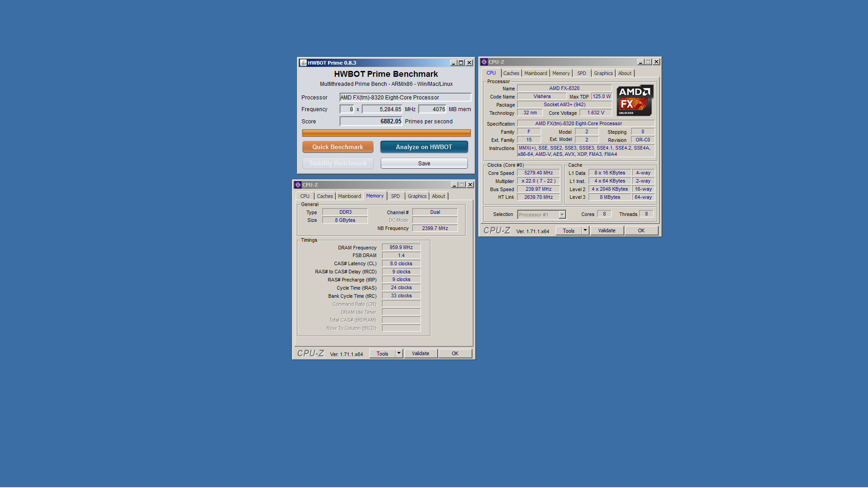
Task: Click the Channel # value Dual
Action: (x=435, y=212)
